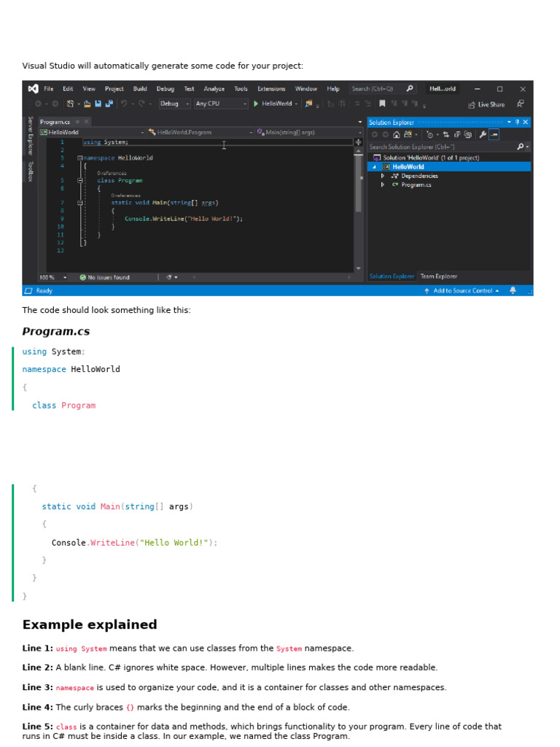This screenshot has width=560, height=747.
Task: Click the Navigate Backward icon
Action: coord(38,104)
